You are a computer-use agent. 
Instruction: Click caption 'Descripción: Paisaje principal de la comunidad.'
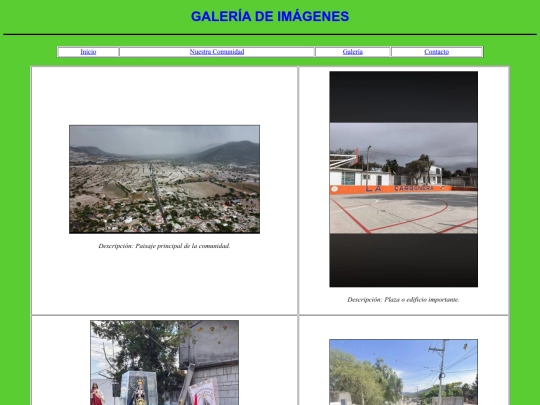click(164, 246)
